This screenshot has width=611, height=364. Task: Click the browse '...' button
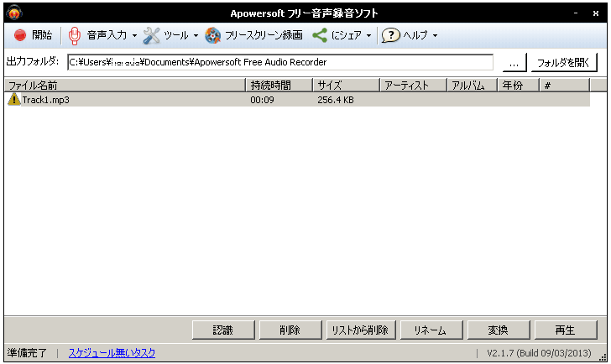tap(514, 63)
